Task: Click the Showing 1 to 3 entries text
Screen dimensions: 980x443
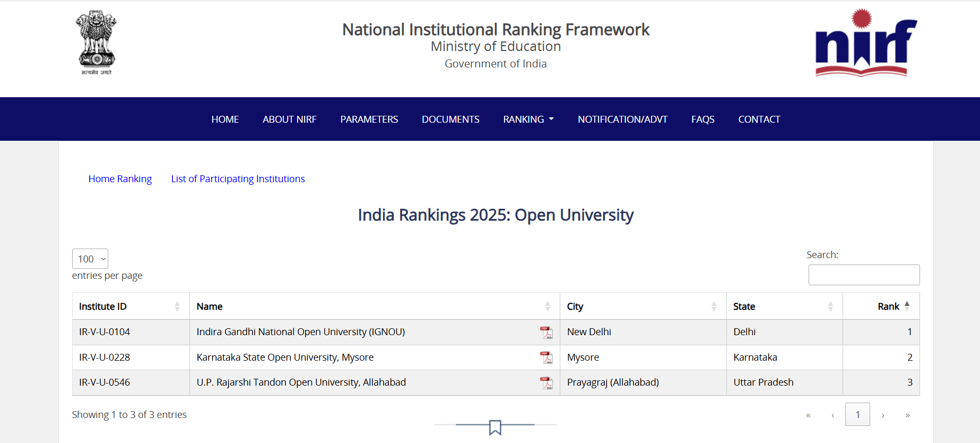Action: [x=129, y=415]
